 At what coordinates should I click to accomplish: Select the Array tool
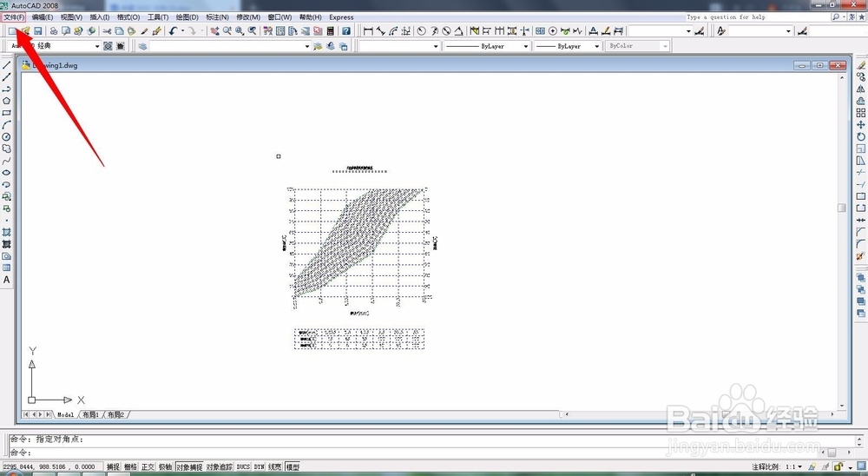[861, 113]
